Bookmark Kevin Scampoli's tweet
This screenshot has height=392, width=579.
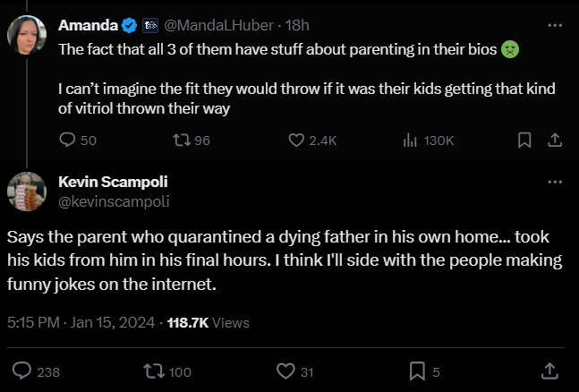tap(416, 371)
